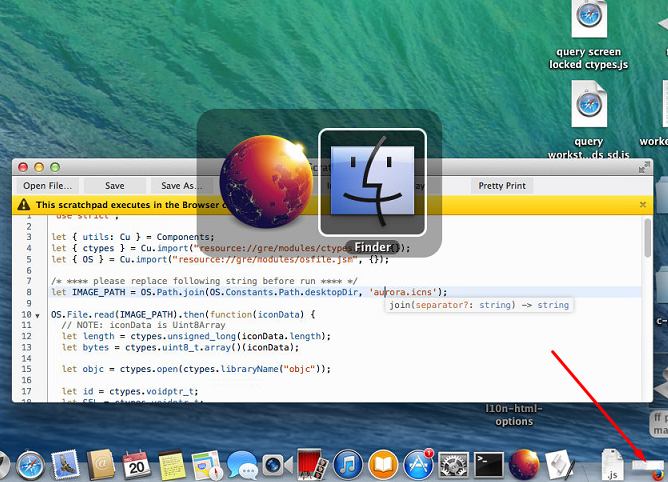Open iBooks orange icon in Dock
The image size is (668, 482).
(383, 465)
